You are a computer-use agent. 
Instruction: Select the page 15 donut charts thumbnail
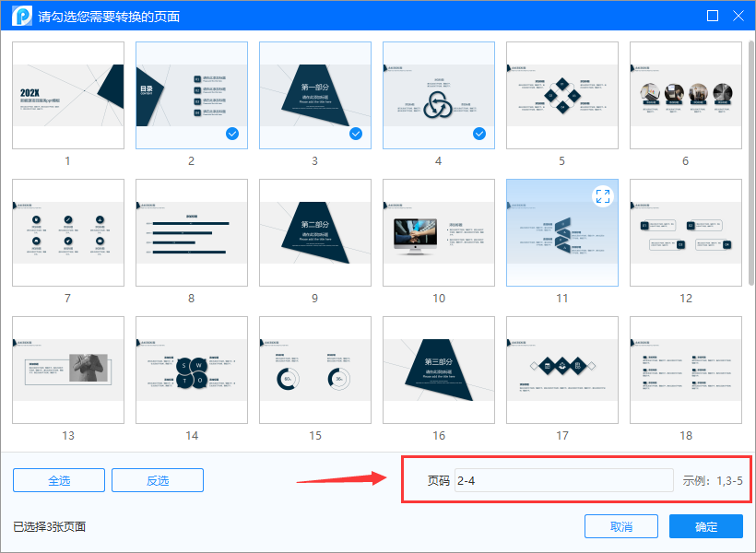(x=315, y=370)
